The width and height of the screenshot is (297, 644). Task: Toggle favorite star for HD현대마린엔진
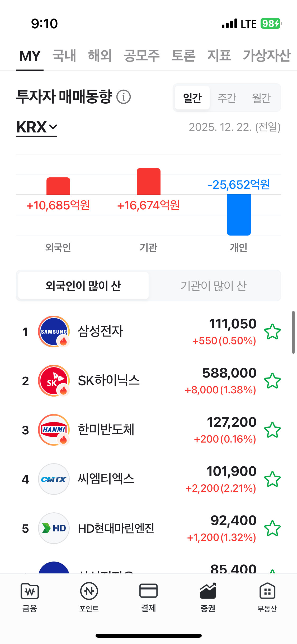pyautogui.click(x=272, y=528)
